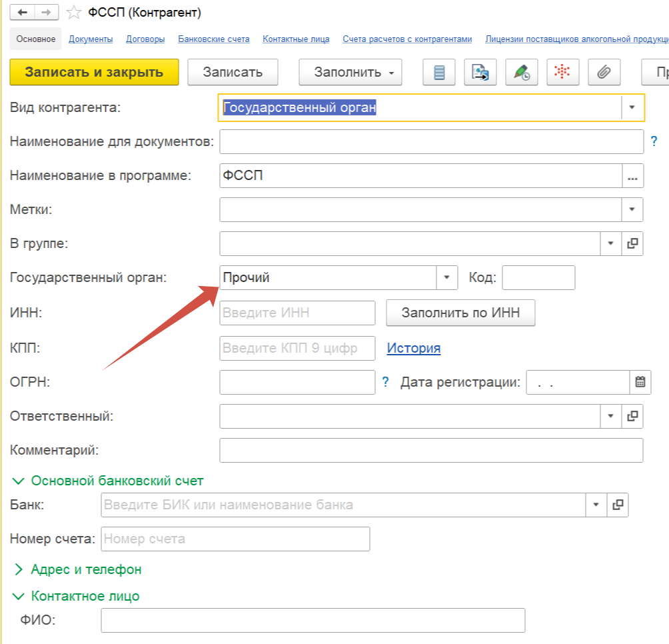Click the pen with clock toolbar icon

[522, 73]
